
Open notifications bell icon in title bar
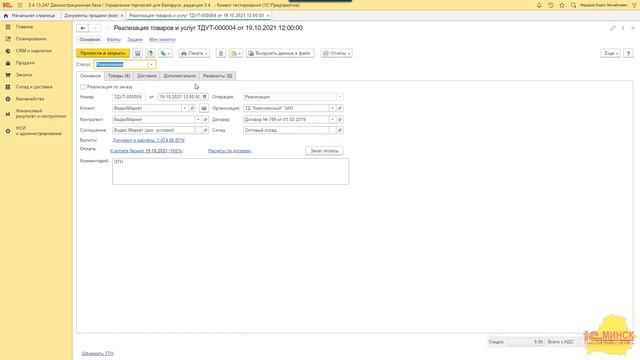point(539,5)
